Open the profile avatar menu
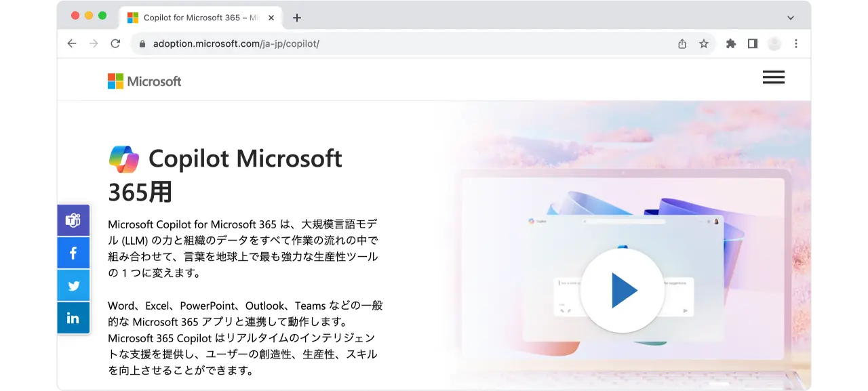This screenshot has width=868, height=391. pos(774,43)
